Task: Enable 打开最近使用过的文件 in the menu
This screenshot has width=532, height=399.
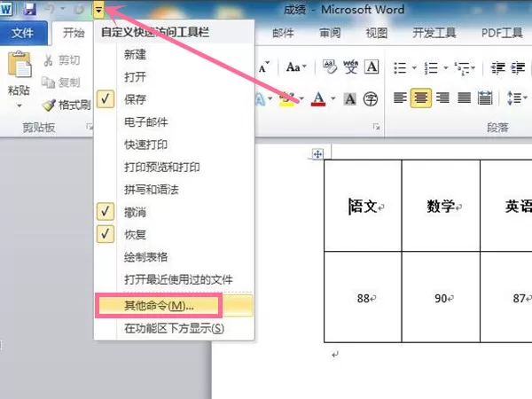Action: click(174, 279)
